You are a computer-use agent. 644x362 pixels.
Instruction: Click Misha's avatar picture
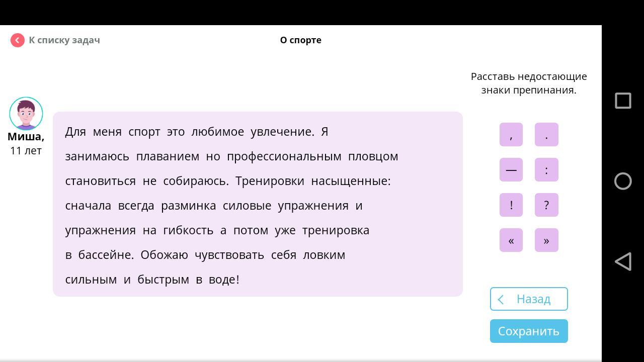tap(26, 114)
